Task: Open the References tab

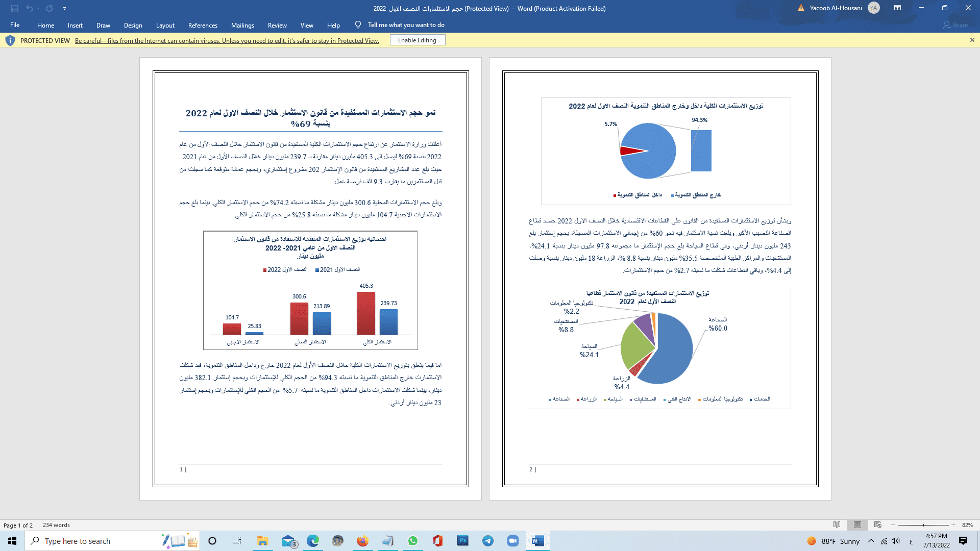Action: click(203, 26)
